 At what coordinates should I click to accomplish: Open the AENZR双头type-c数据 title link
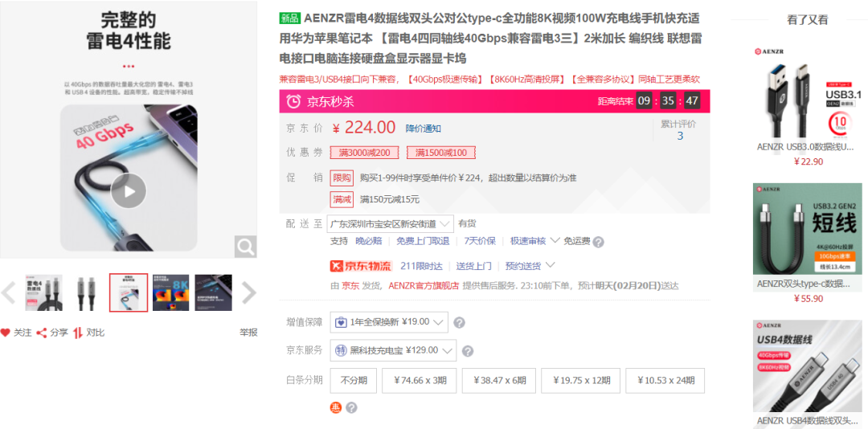pos(804,284)
